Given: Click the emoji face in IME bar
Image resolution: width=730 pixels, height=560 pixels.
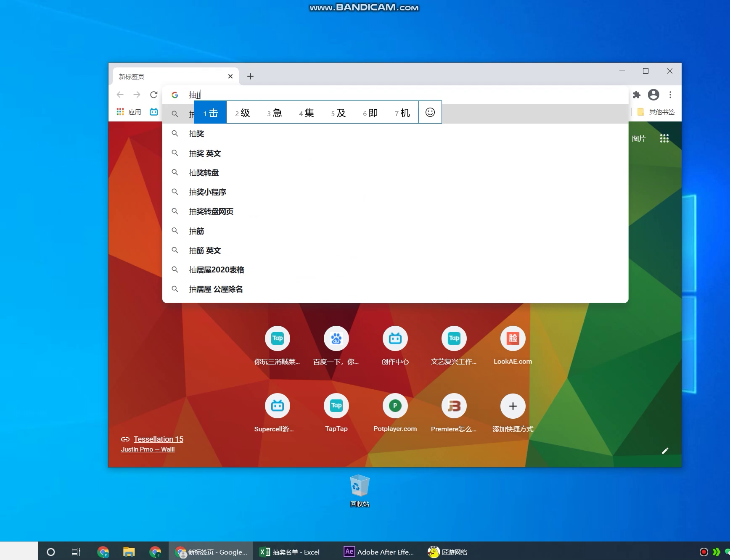Looking at the screenshot, I should (430, 112).
